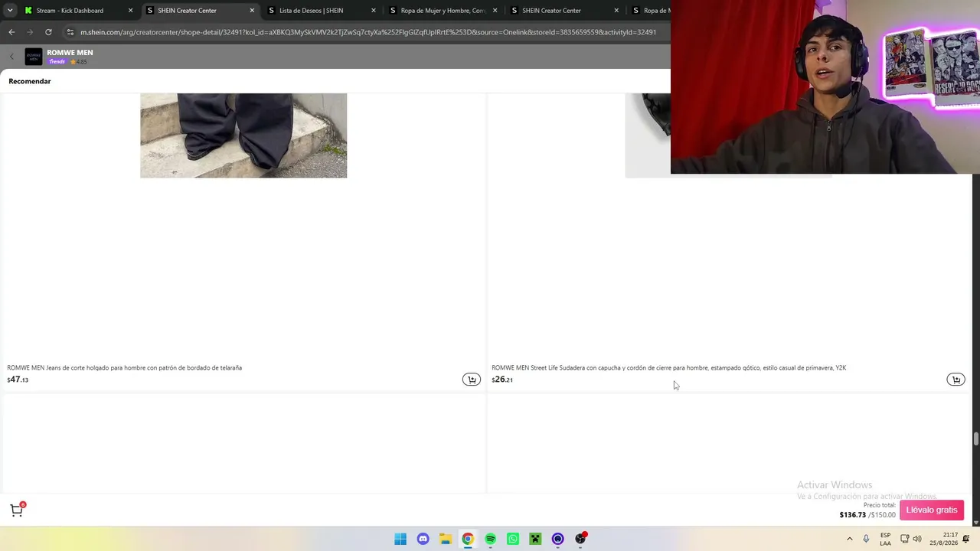Screen dimensions: 980x551
Task: Add the ROMWE MEN jeans to cart
Action: (472, 380)
